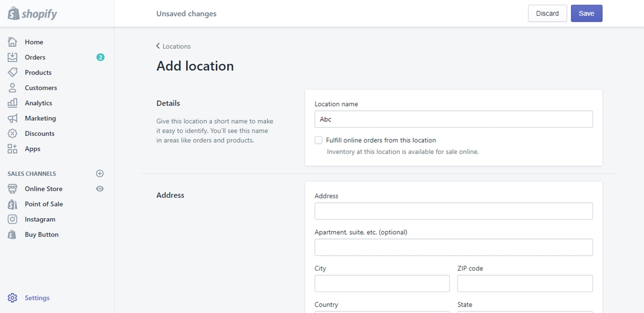This screenshot has height=313, width=644.
Task: Click the City input field
Action: [x=382, y=284]
